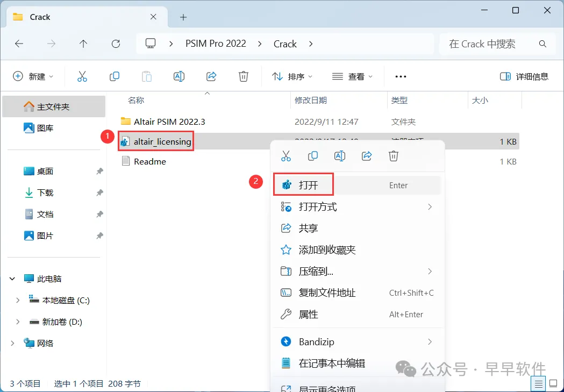Click PSIM Pro 2022 breadcrumb
The width and height of the screenshot is (564, 392).
click(x=216, y=44)
